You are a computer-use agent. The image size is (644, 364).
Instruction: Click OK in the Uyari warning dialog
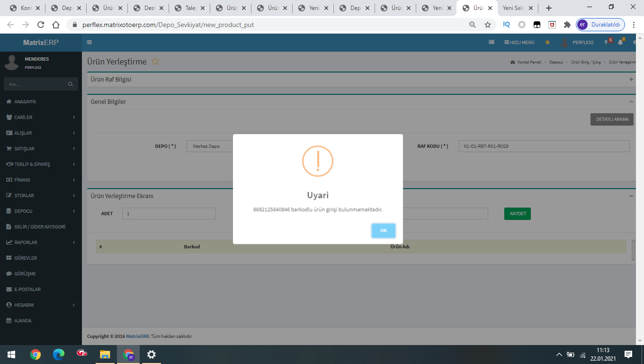383,231
